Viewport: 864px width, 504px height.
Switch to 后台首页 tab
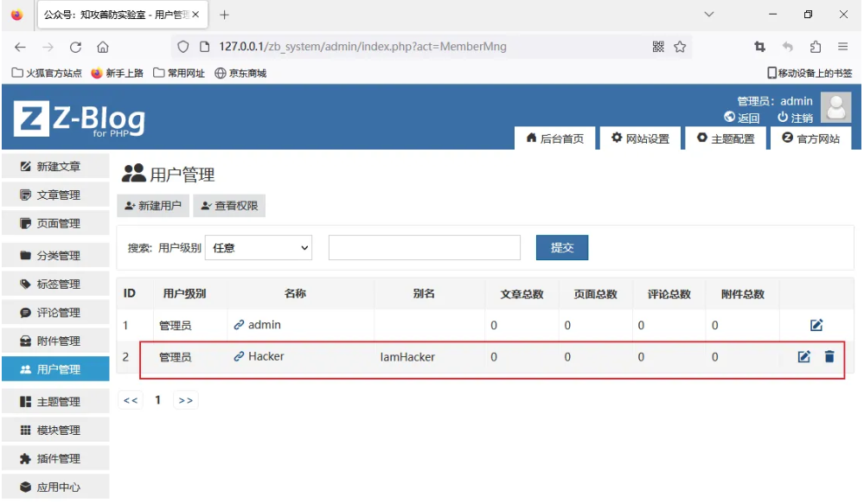555,138
